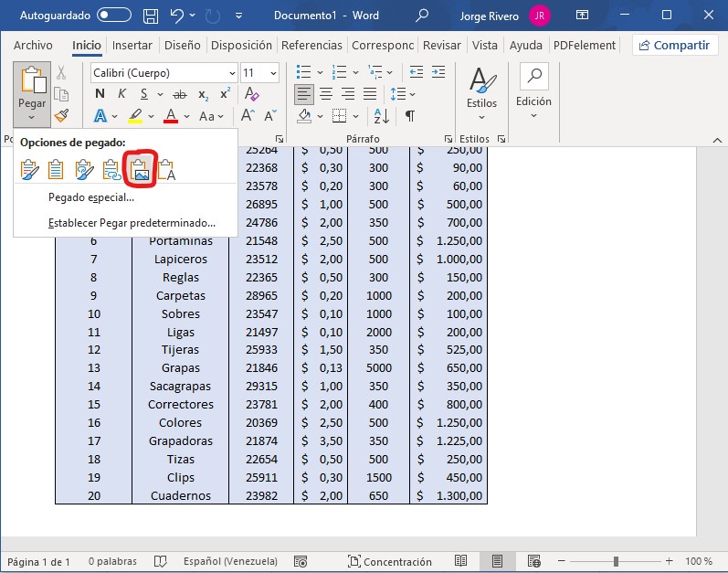Viewport: 728px width, 573px height.
Task: Switch to the Insertar tab
Action: (132, 46)
